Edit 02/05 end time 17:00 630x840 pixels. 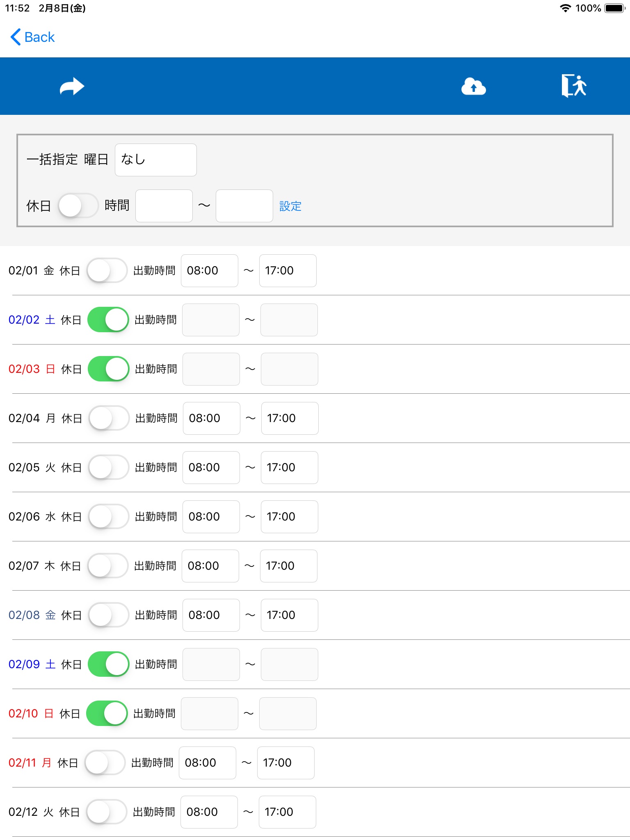click(290, 468)
